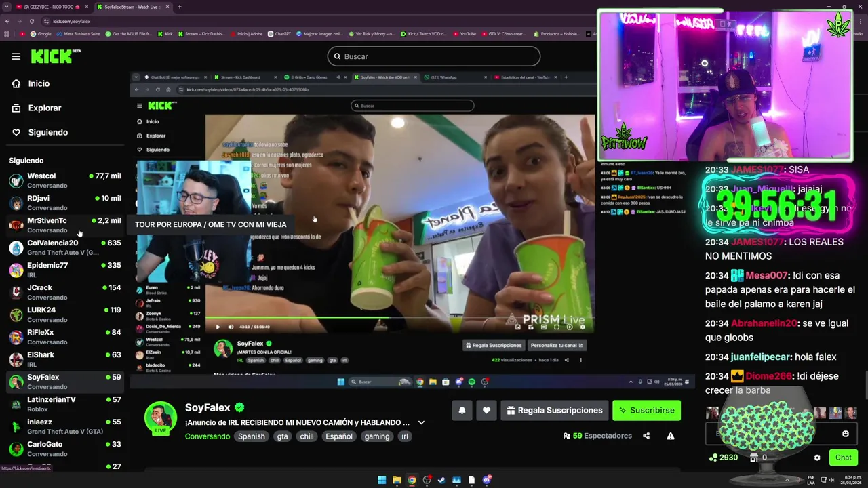Expand the stream title chevron
Screen dimensions: 868x488
pos(421,422)
